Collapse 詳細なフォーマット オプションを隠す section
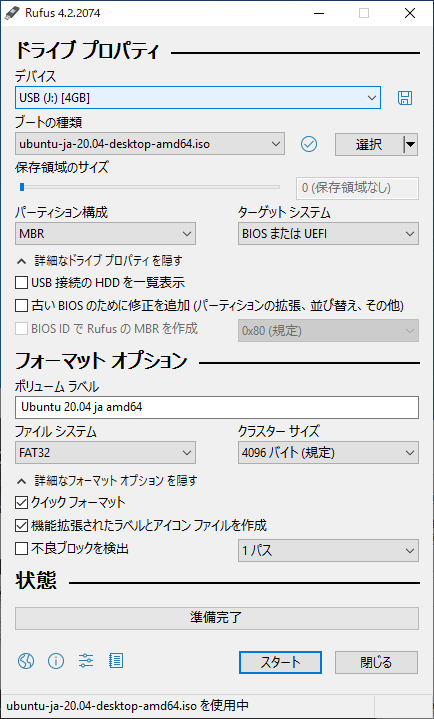 [107, 481]
